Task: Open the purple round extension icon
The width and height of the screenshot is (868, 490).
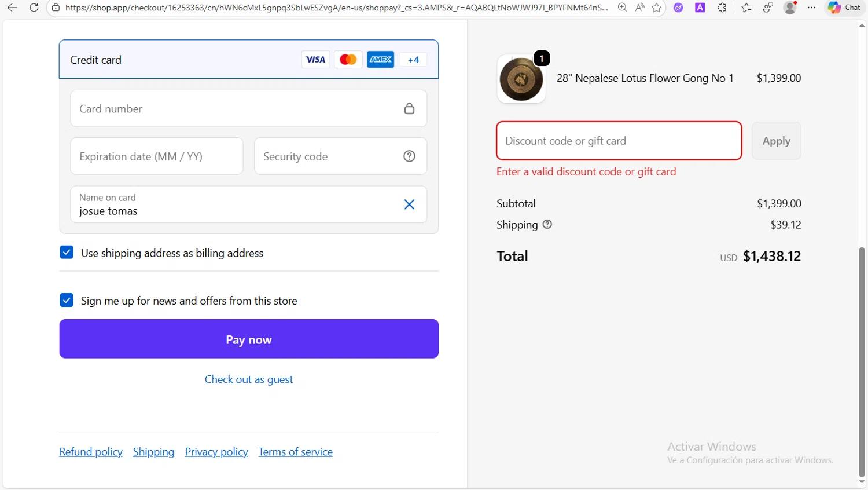Action: (678, 8)
